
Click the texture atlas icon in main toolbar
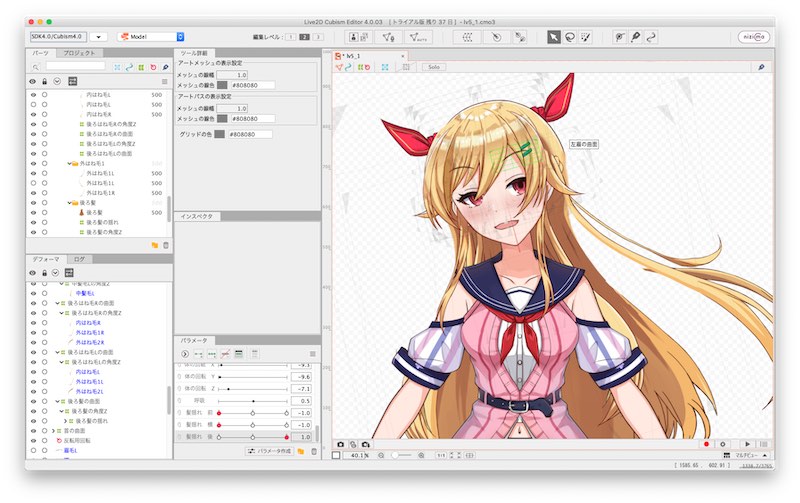point(359,37)
